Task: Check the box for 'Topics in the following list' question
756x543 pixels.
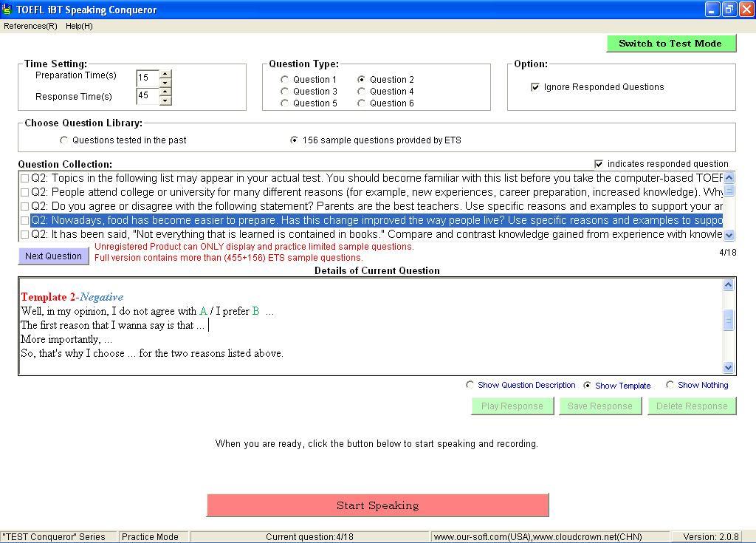Action: click(x=24, y=179)
